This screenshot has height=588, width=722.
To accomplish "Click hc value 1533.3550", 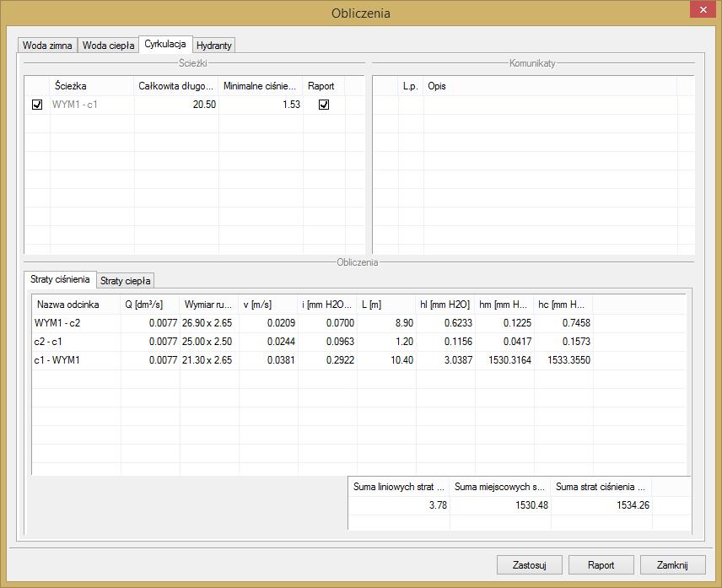I will point(568,359).
